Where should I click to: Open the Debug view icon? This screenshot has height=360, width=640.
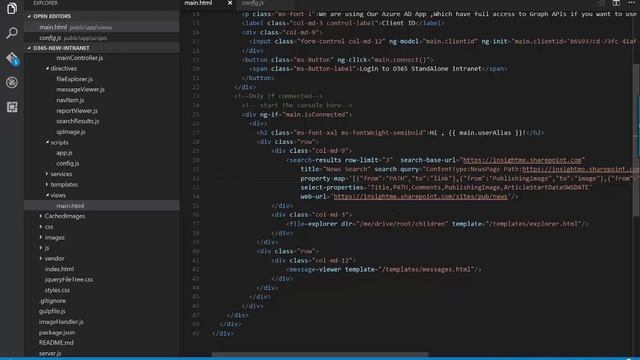[12, 82]
